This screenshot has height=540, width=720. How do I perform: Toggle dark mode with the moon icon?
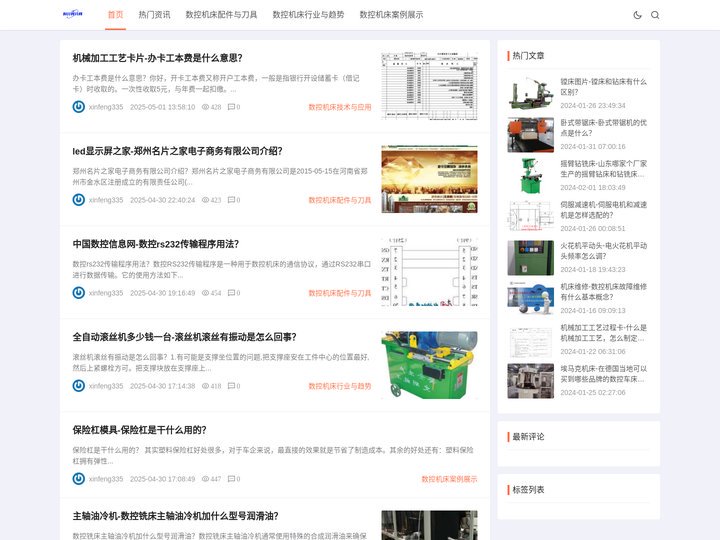pos(637,15)
